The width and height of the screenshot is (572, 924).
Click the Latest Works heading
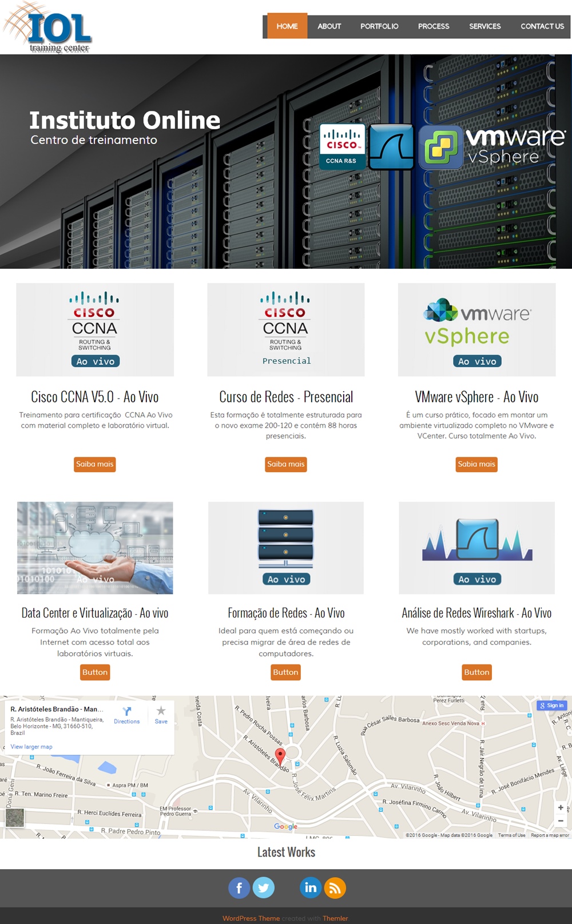click(286, 852)
